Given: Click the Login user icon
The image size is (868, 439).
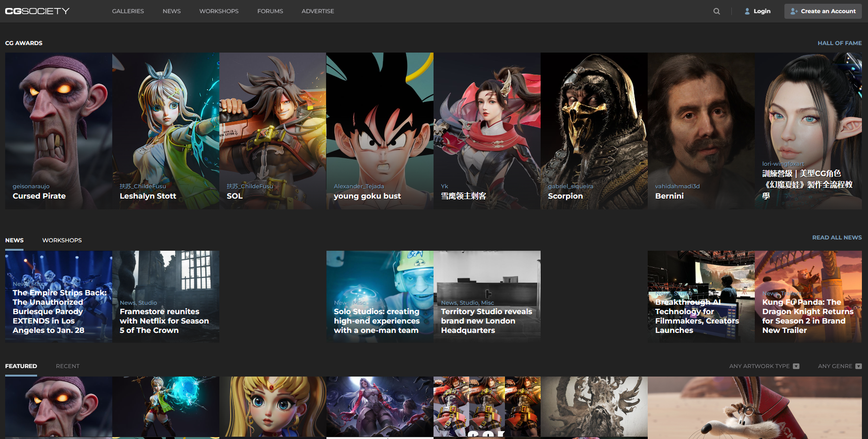Looking at the screenshot, I should pos(747,11).
